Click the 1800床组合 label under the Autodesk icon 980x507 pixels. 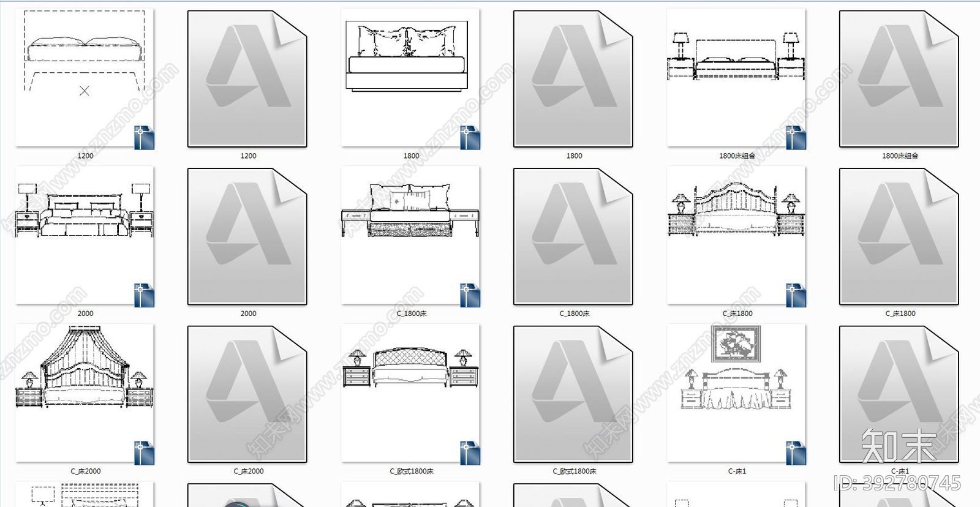(x=900, y=156)
